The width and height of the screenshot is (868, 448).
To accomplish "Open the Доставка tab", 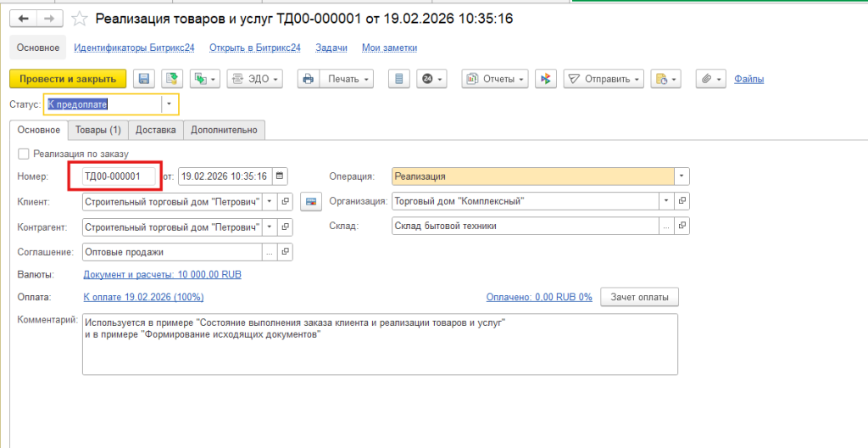I will tap(155, 130).
